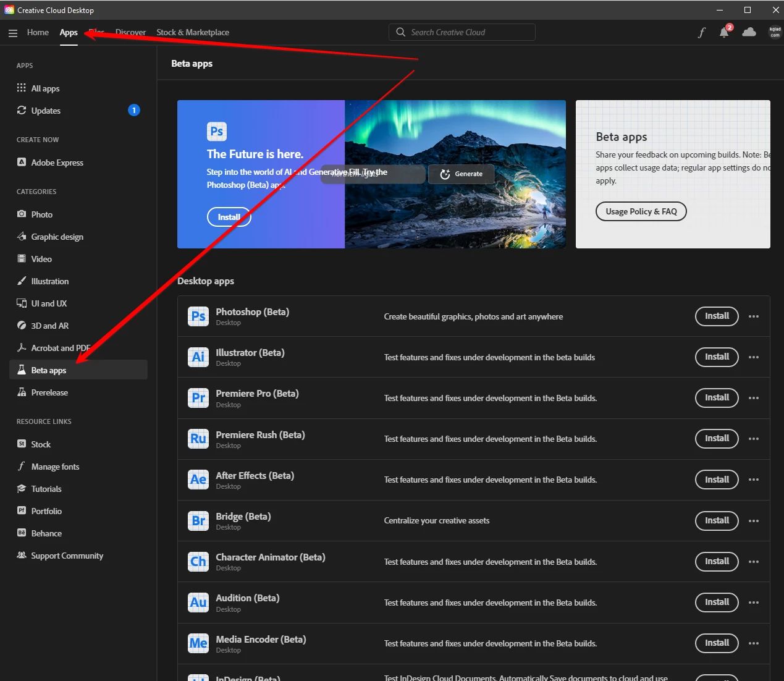Open Adobe Express in sidebar

(78, 163)
